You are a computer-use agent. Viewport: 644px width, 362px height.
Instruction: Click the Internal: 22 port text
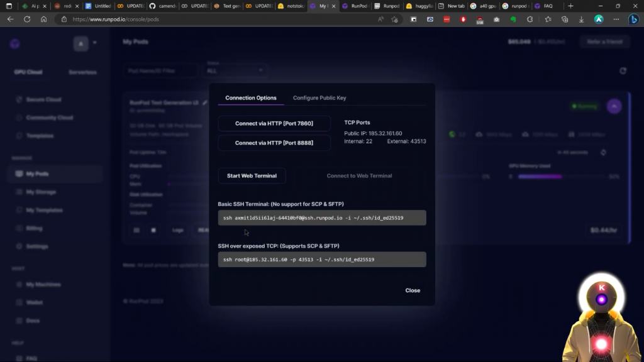(x=358, y=141)
